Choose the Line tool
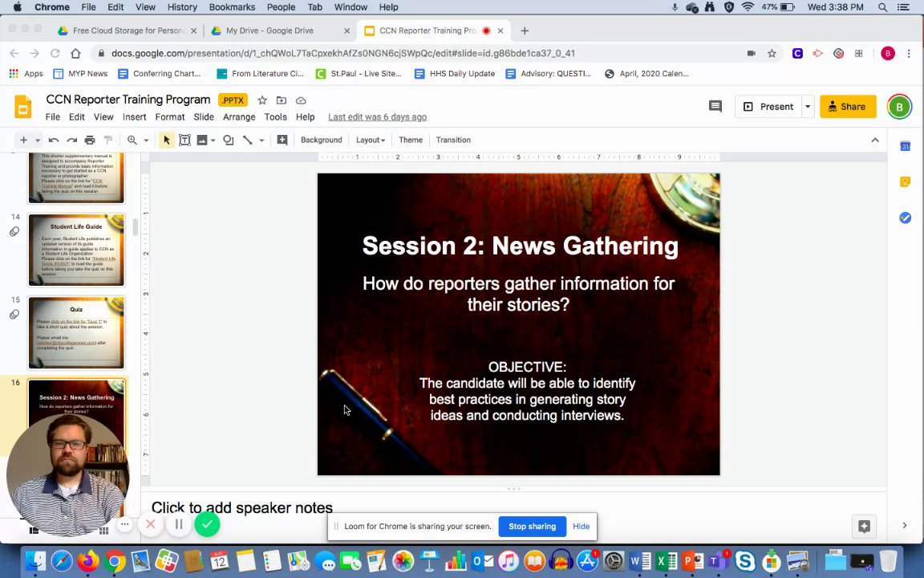This screenshot has width=924, height=578. click(x=248, y=140)
